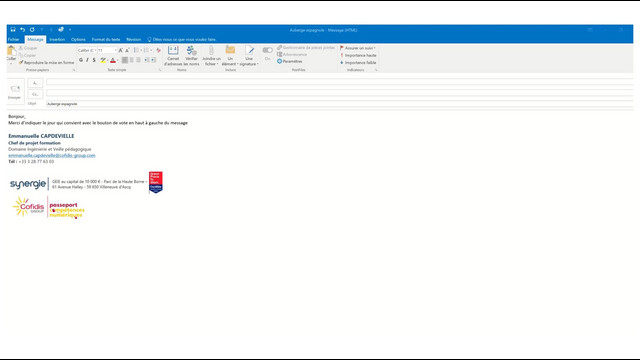Viewport: 640px width, 360px height.
Task: Decrease the font size
Action: tap(127, 50)
